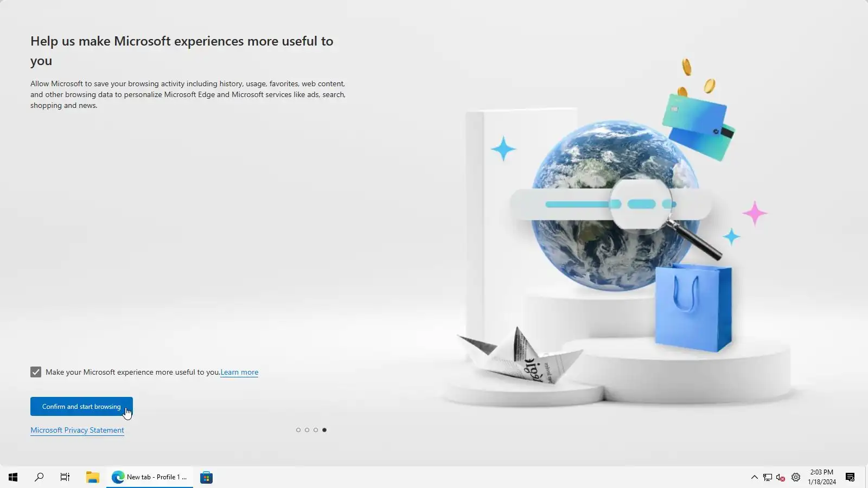Open the Windows Start menu
This screenshot has height=488, width=868.
13,477
